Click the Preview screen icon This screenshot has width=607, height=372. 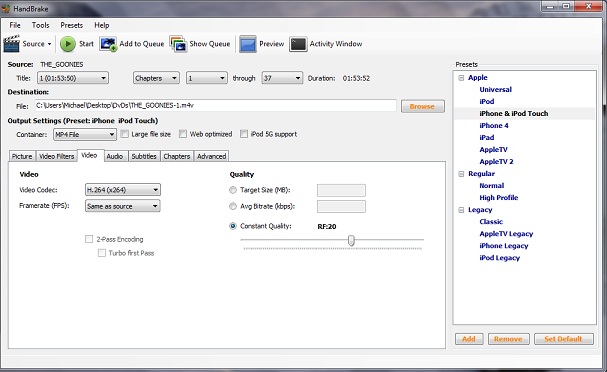(x=247, y=44)
